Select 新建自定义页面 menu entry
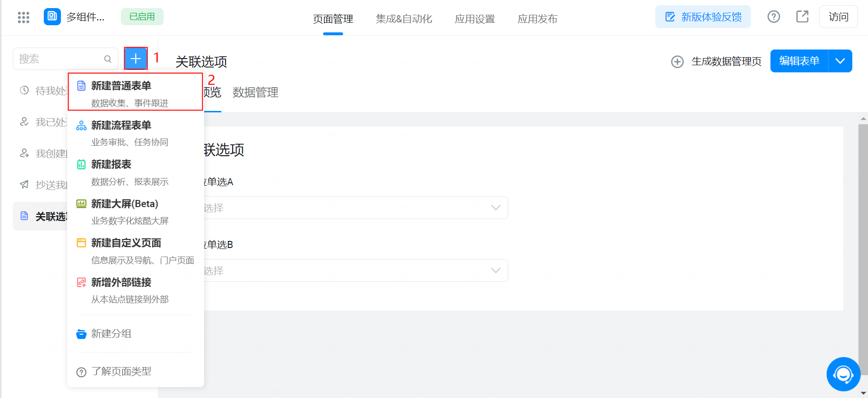The image size is (868, 398). [136, 251]
